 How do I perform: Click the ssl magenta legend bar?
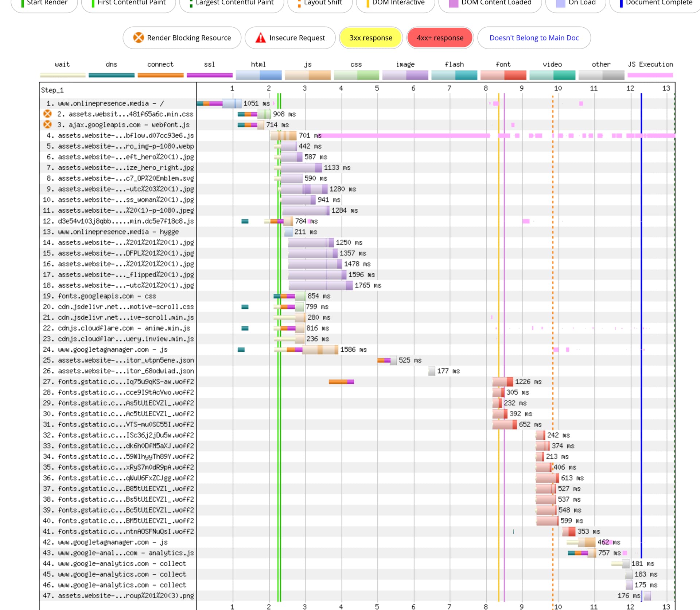pos(209,75)
